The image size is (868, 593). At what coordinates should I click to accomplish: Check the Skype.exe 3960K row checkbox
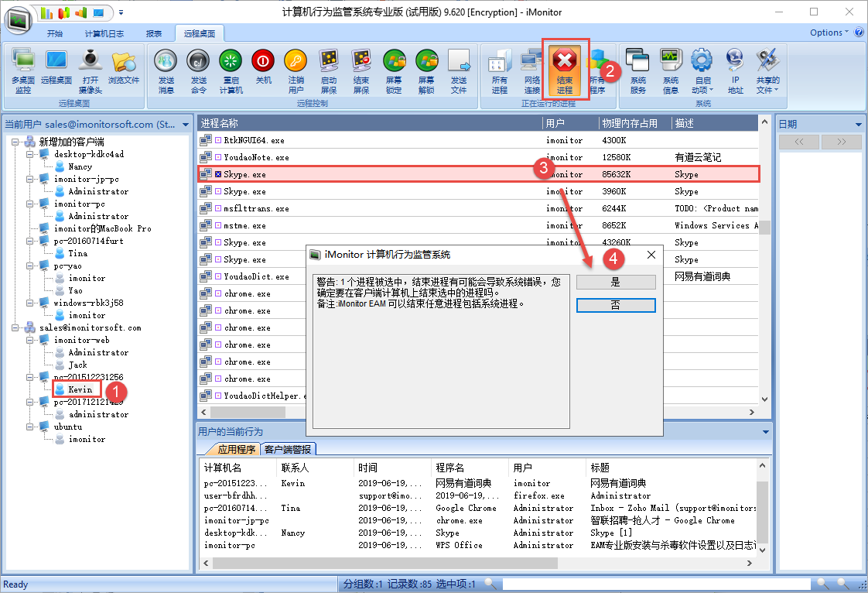tap(218, 191)
